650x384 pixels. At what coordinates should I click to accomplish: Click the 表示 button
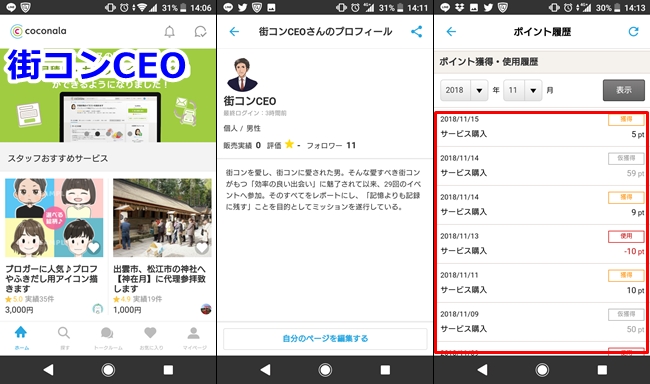[x=623, y=90]
